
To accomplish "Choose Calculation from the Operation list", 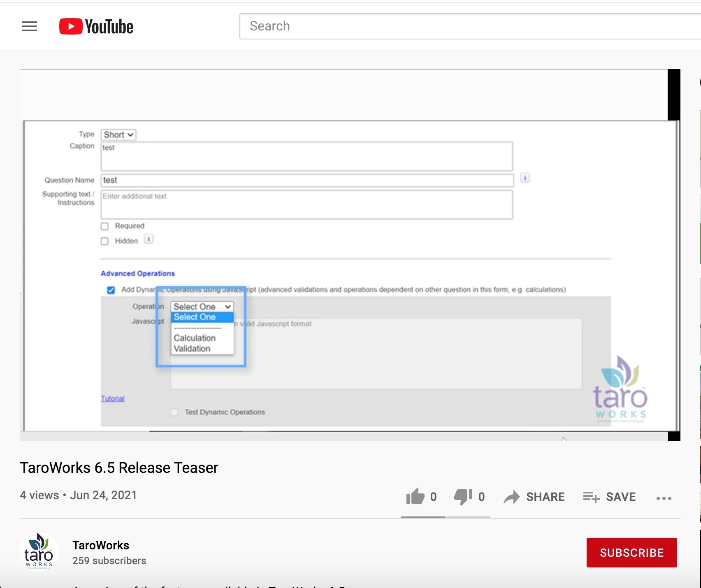I will pyautogui.click(x=195, y=338).
